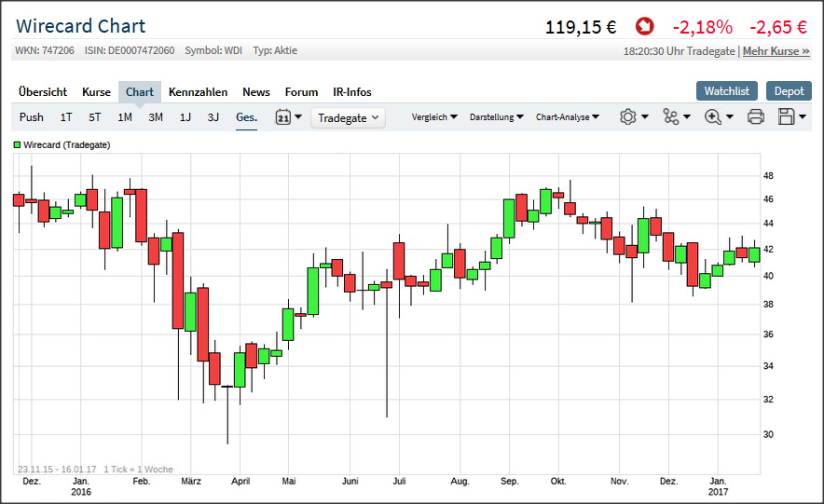Click the 119,15 € price value

[x=581, y=27]
